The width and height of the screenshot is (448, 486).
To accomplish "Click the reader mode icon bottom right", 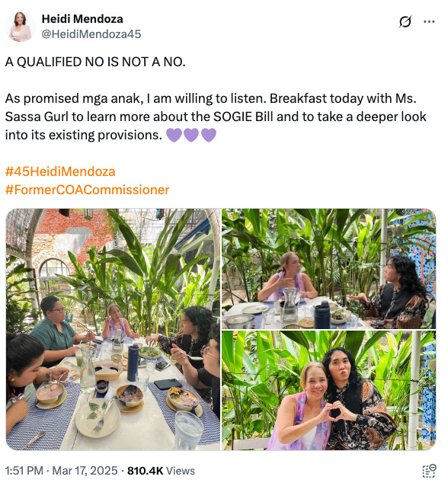I will point(430,471).
